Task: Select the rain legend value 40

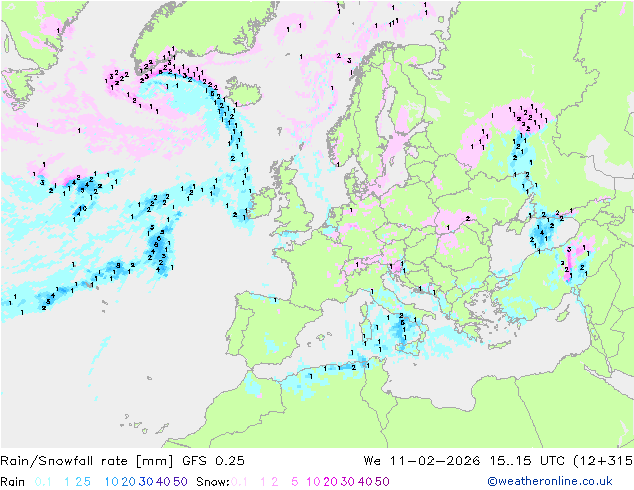Action: [163, 482]
